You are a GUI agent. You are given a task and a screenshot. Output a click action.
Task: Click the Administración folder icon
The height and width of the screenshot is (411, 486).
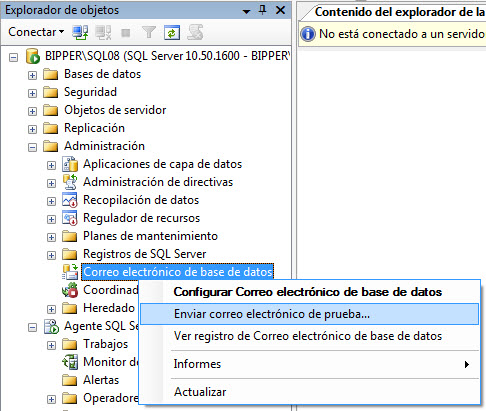[x=51, y=146]
